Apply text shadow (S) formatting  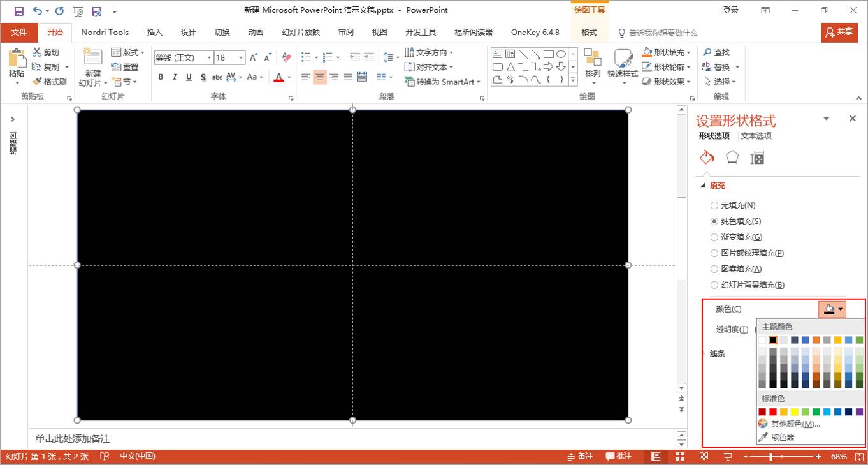coord(203,77)
